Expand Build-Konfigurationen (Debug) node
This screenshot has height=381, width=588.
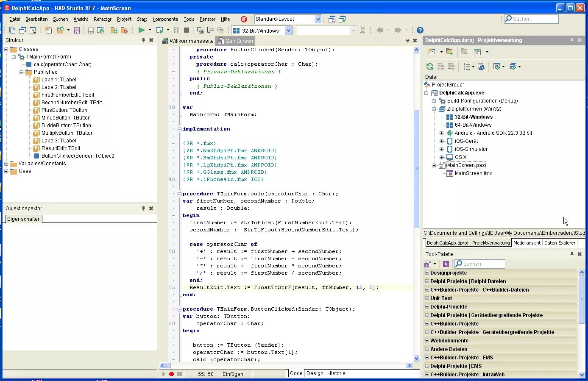[x=434, y=101]
